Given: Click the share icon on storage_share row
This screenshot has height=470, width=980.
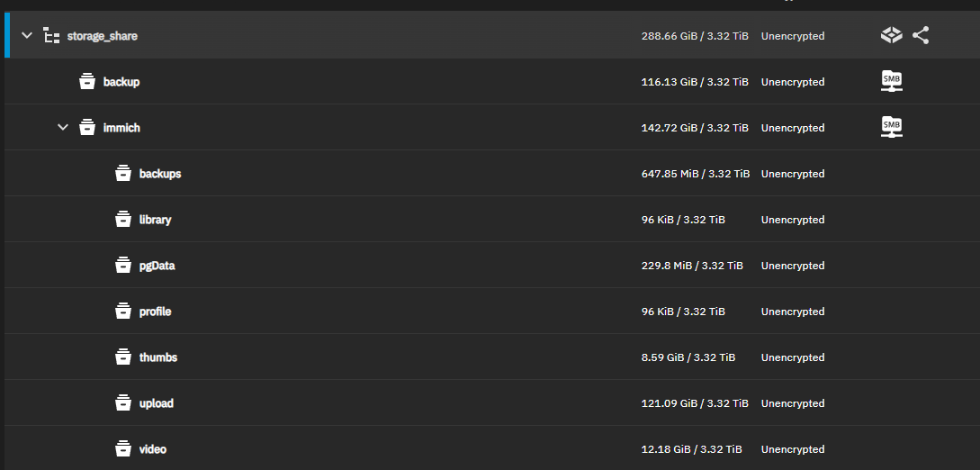Looking at the screenshot, I should tap(920, 36).
